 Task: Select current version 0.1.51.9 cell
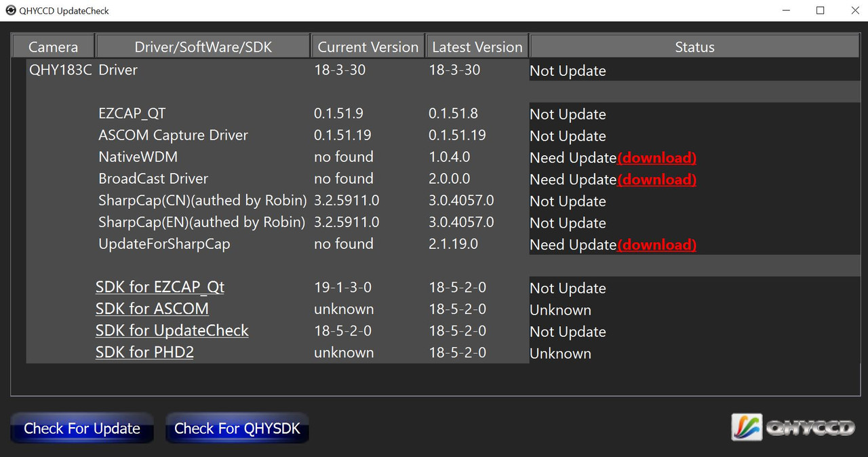338,113
